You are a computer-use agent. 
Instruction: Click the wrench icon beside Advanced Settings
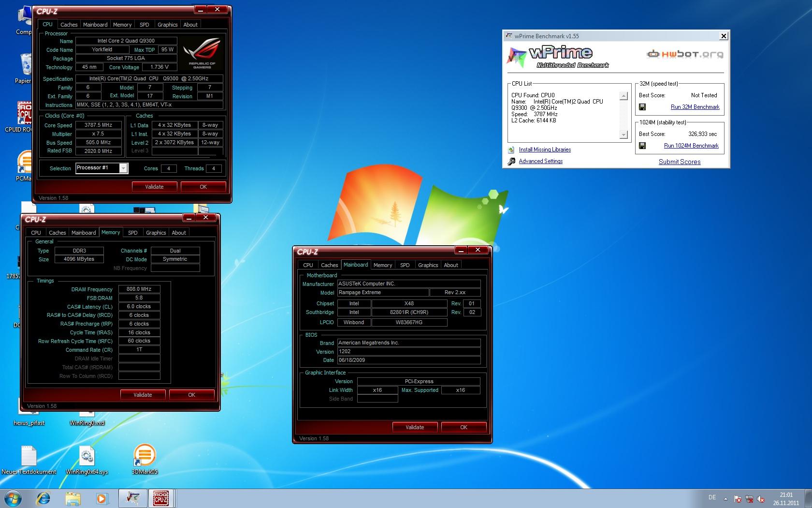coord(511,162)
